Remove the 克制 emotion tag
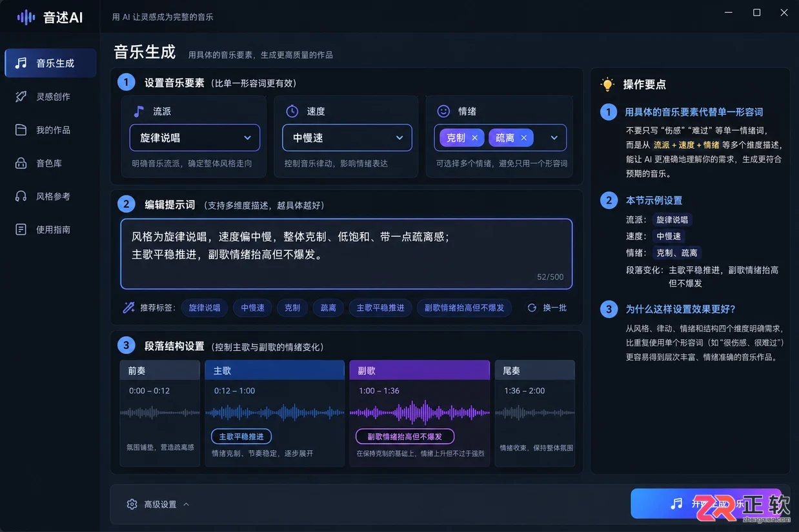799x532 pixels. (x=474, y=138)
